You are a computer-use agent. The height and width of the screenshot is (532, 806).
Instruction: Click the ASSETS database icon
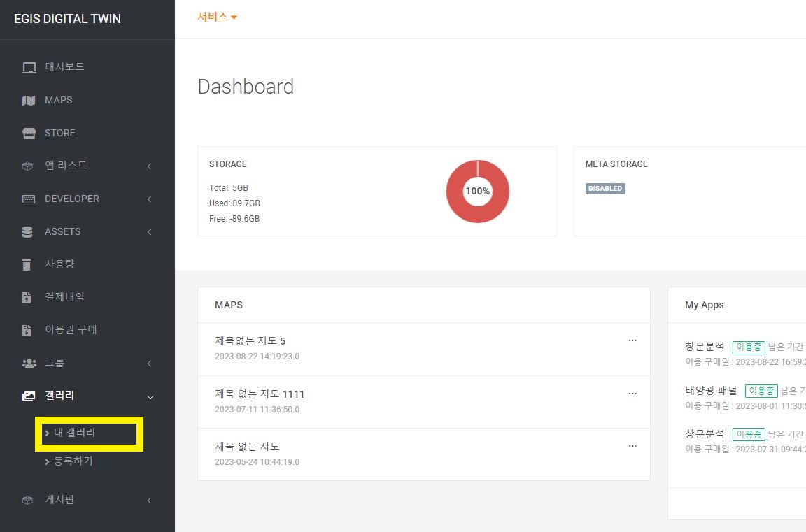[x=28, y=232]
